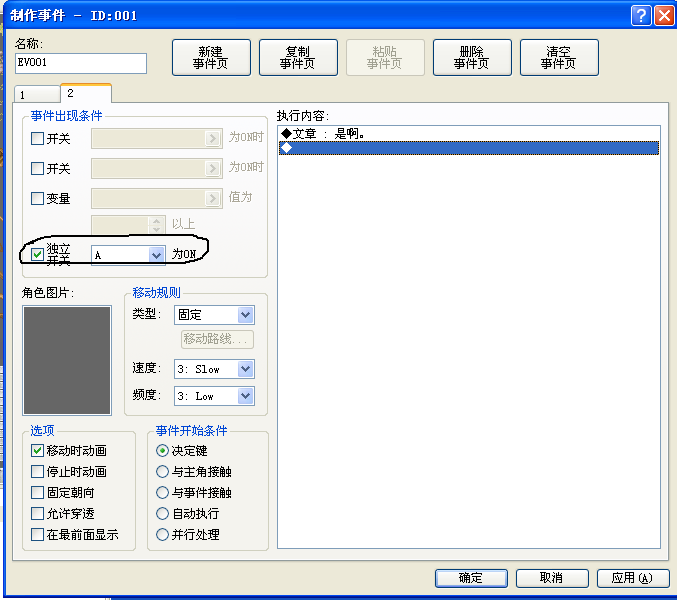Click the 复制事件页 button

click(298, 57)
